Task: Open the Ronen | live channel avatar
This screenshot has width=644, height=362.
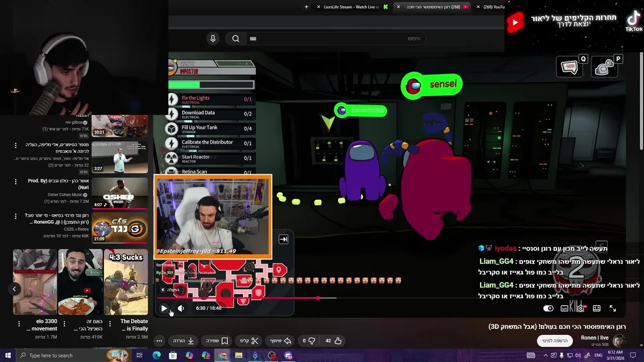Action: [619, 340]
